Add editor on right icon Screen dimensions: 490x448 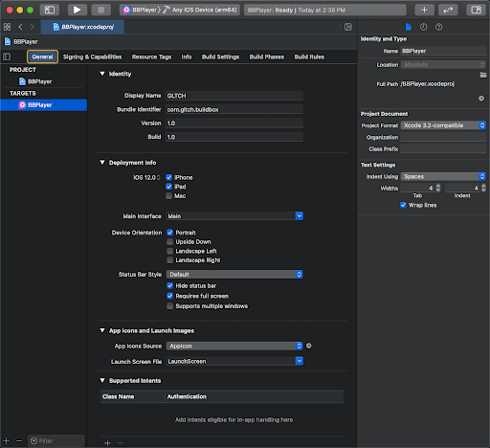pyautogui.click(x=348, y=27)
